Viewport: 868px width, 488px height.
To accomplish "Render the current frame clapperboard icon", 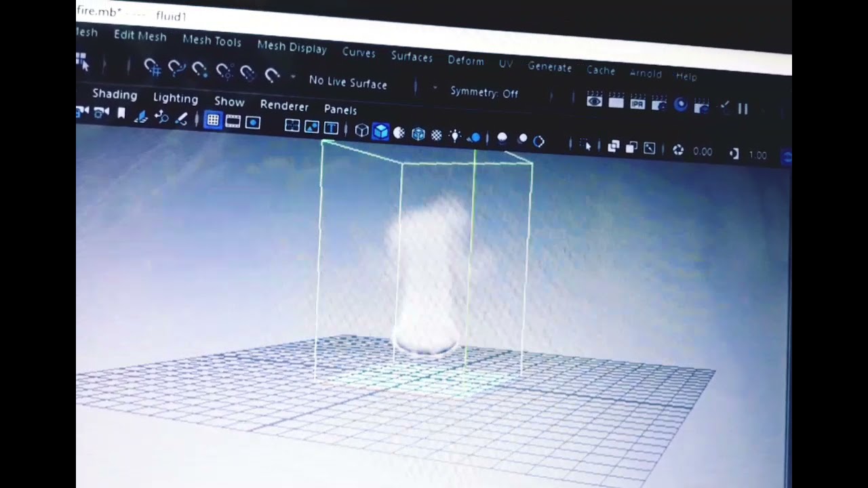I will [x=616, y=102].
